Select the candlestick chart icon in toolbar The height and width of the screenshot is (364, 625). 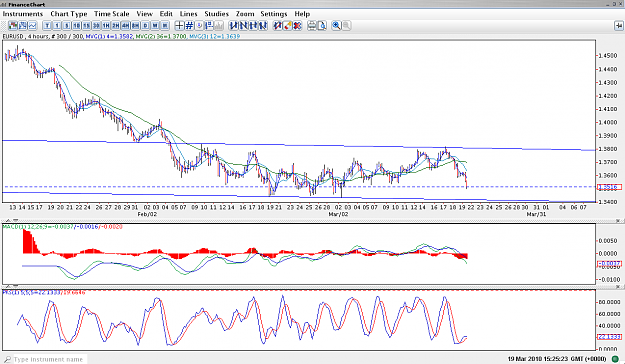pyautogui.click(x=13, y=26)
